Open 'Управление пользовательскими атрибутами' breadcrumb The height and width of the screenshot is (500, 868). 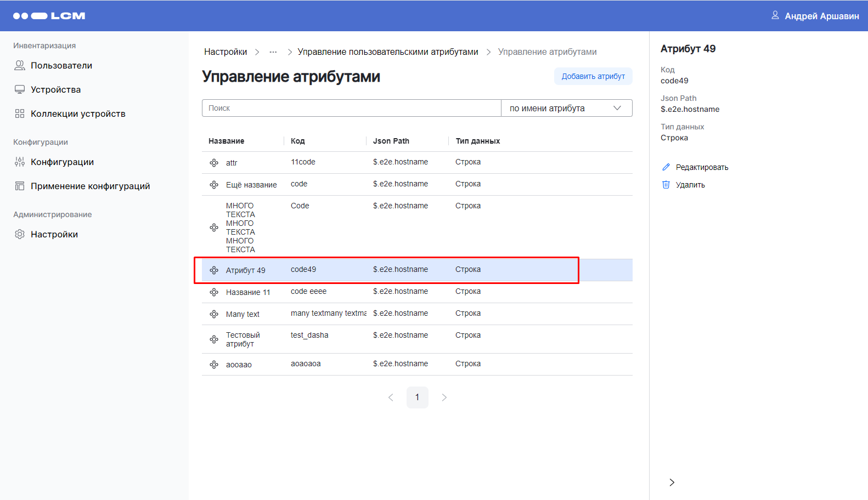(387, 52)
